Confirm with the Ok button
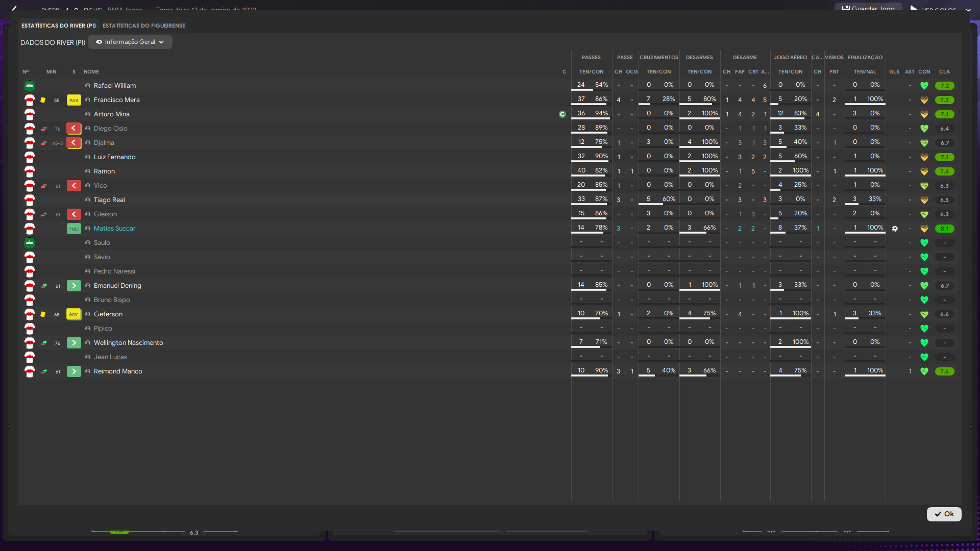980x551 pixels. click(944, 514)
